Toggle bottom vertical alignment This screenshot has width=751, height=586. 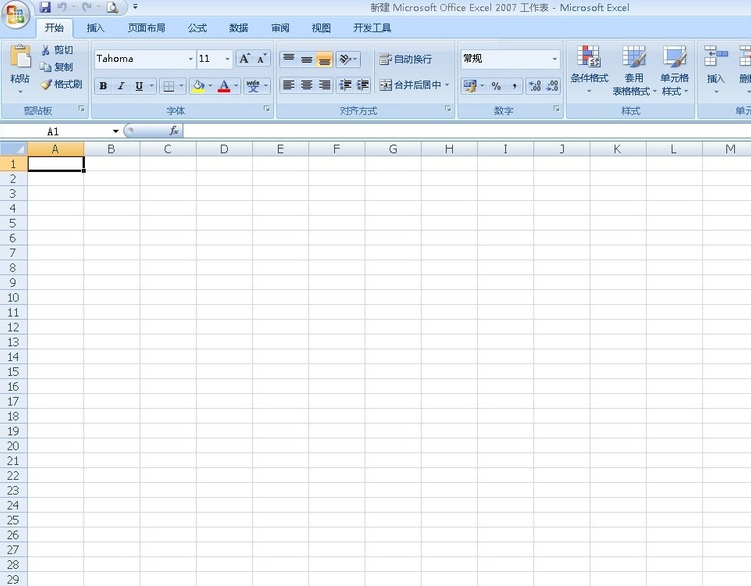click(324, 59)
